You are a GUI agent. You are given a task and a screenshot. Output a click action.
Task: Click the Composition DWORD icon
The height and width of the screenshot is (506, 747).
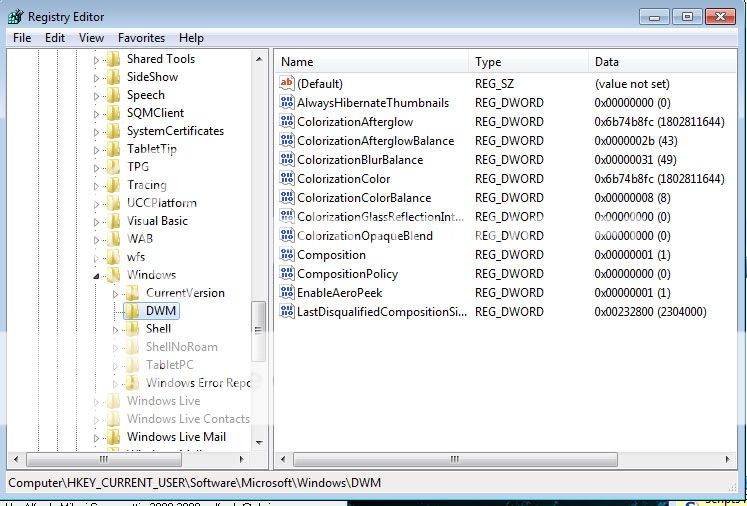[x=287, y=254]
